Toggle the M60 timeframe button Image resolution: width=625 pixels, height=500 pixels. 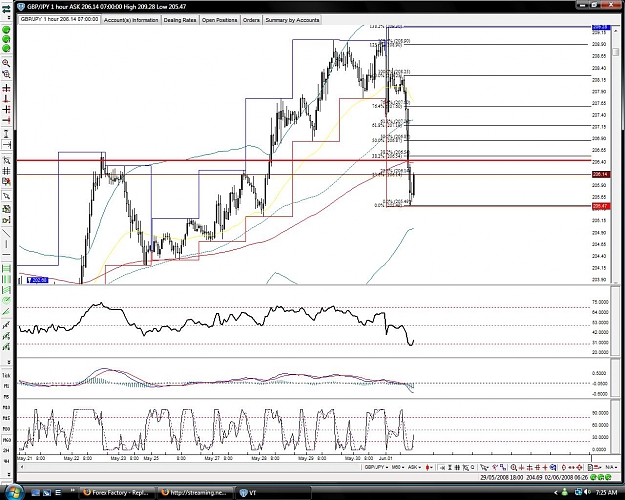(6, 439)
